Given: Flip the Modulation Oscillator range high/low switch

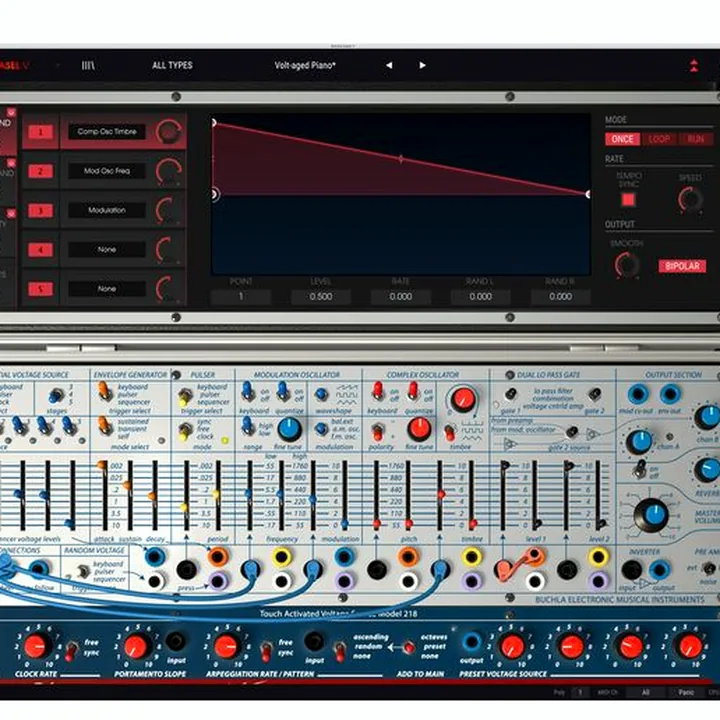Looking at the screenshot, I should [248, 427].
